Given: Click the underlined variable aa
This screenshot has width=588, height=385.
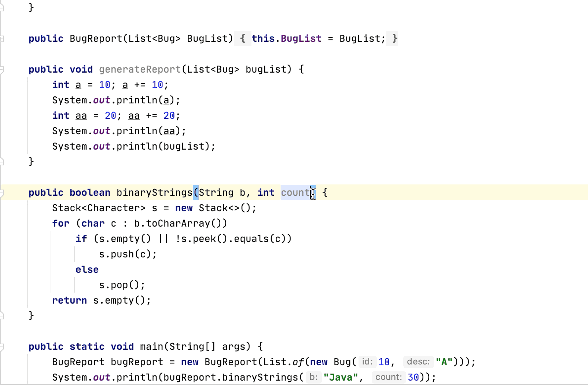Looking at the screenshot, I should click(x=81, y=115).
